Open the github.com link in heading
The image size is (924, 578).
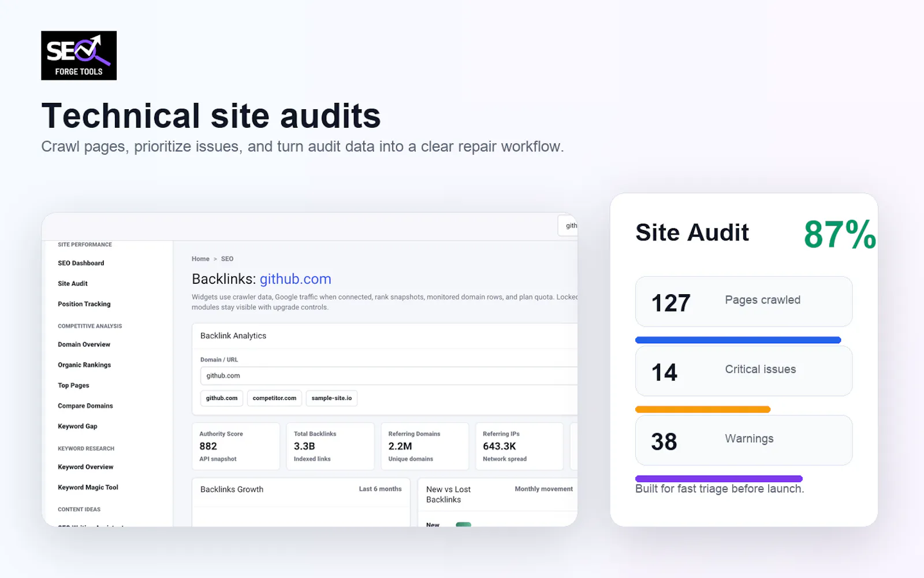(295, 279)
